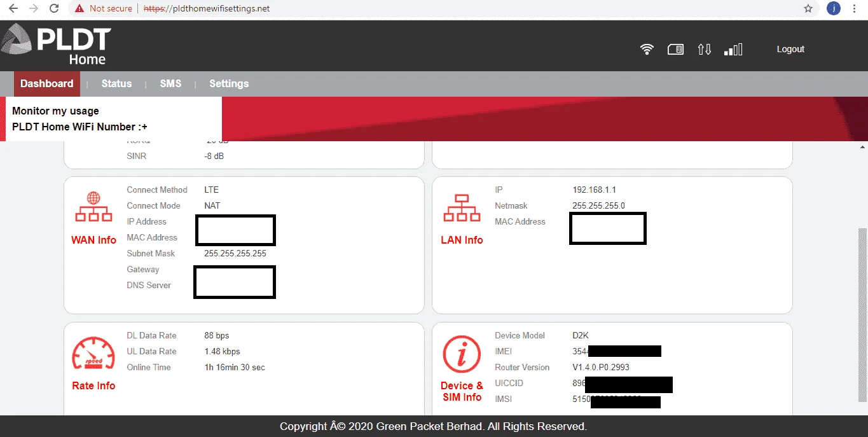
Task: Click the LAN Info network icon
Action: [x=462, y=207]
